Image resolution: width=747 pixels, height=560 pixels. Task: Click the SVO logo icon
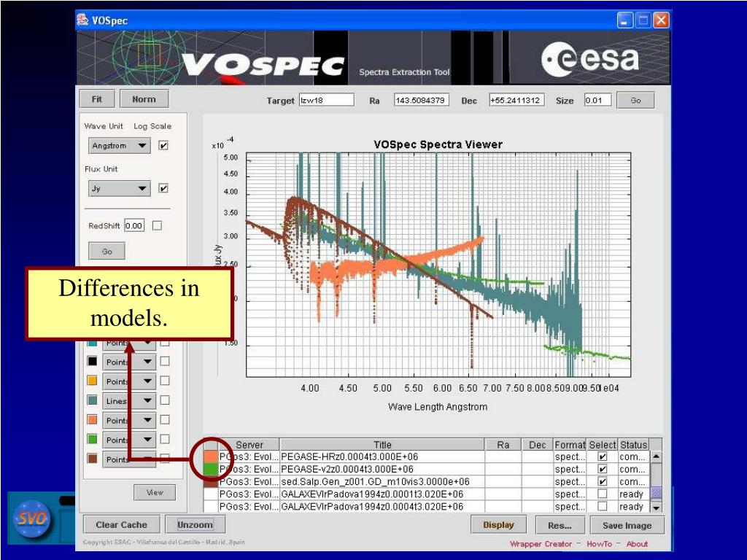31,518
